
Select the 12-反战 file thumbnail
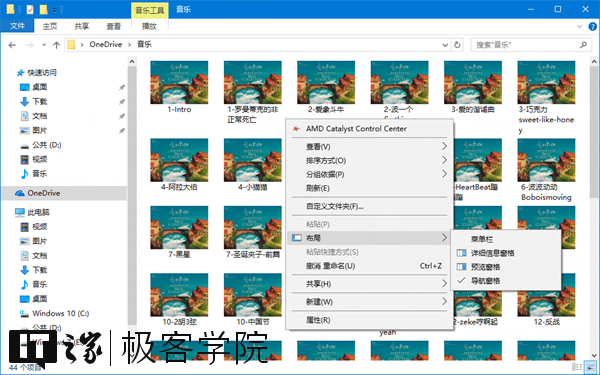[x=546, y=295]
